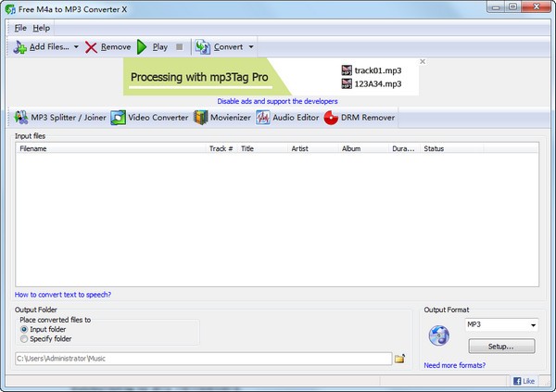556x392 pixels.
Task: Expand the Convert dropdown arrow
Action: [250, 46]
